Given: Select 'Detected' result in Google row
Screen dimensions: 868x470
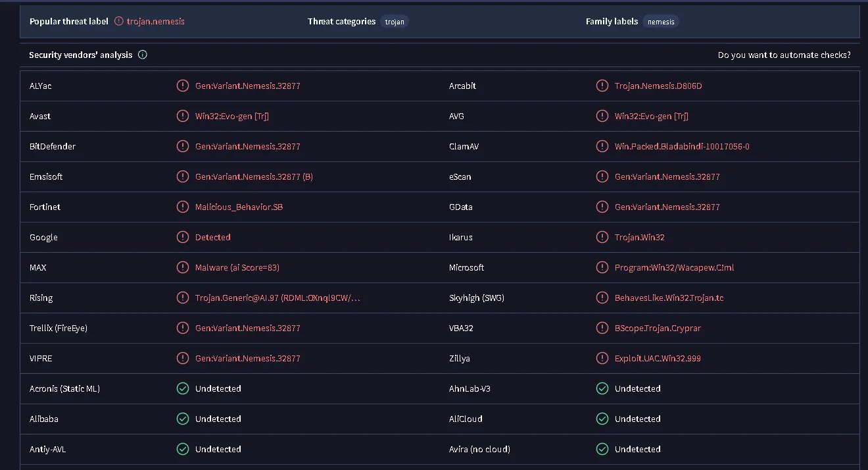Looking at the screenshot, I should (x=213, y=237).
